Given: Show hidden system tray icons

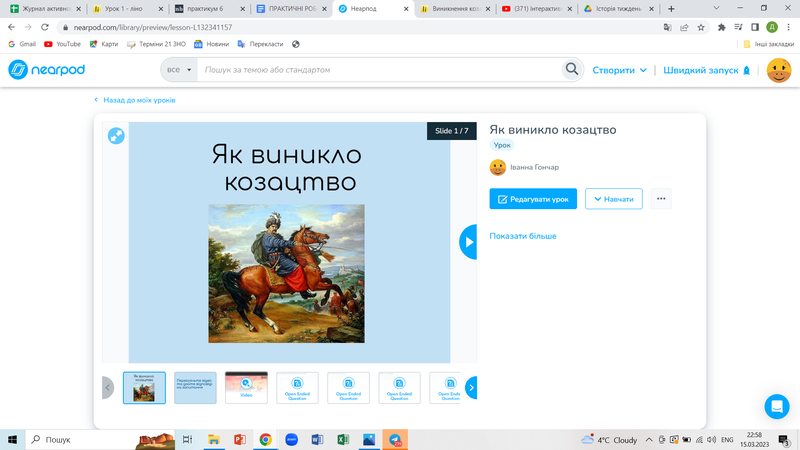Looking at the screenshot, I should tap(649, 440).
